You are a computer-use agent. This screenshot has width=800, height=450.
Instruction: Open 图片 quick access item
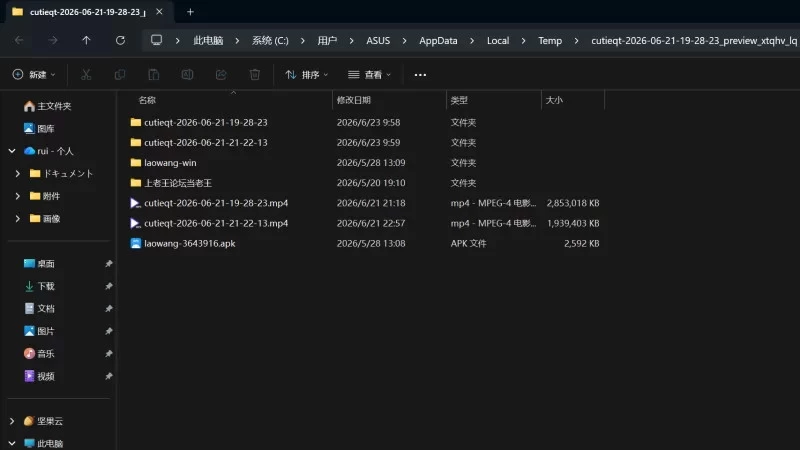(x=39, y=331)
